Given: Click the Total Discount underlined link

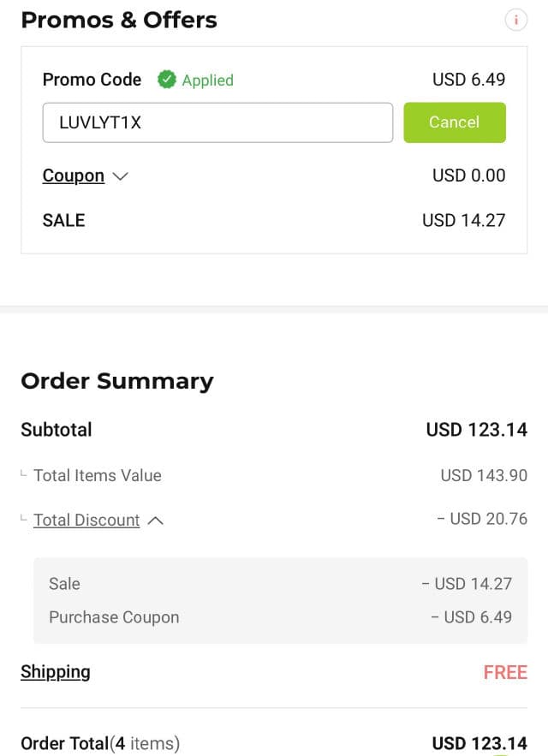Looking at the screenshot, I should coord(86,520).
